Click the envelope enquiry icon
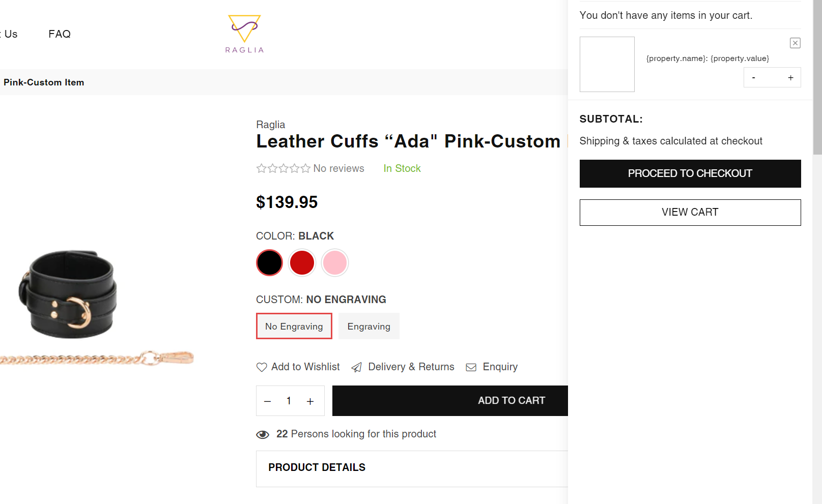 tap(471, 367)
